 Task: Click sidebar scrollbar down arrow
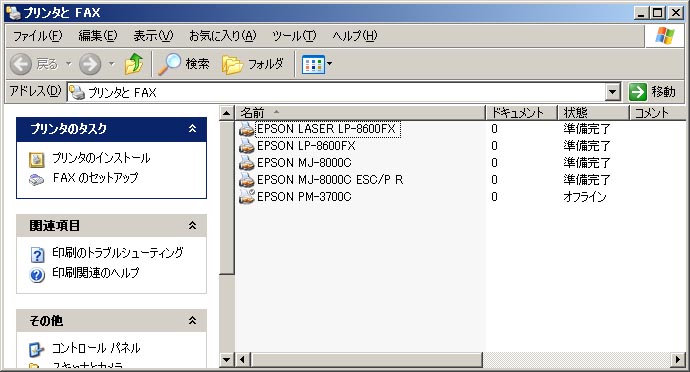point(227,360)
